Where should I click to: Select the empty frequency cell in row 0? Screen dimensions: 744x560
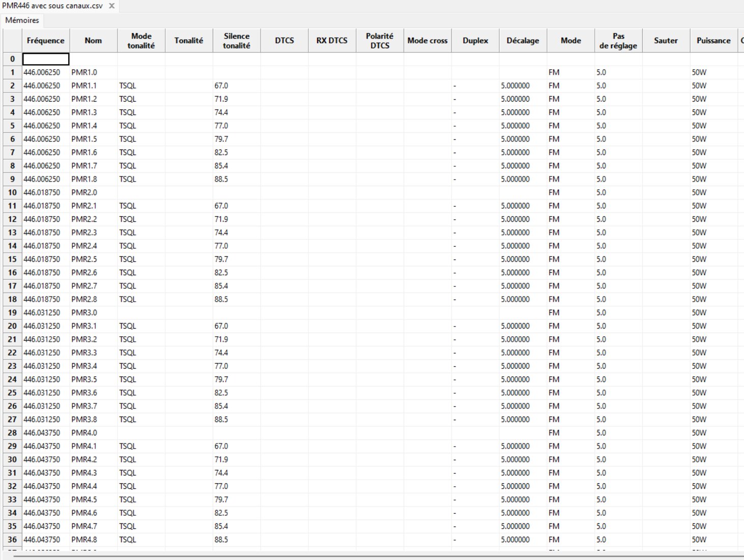45,59
